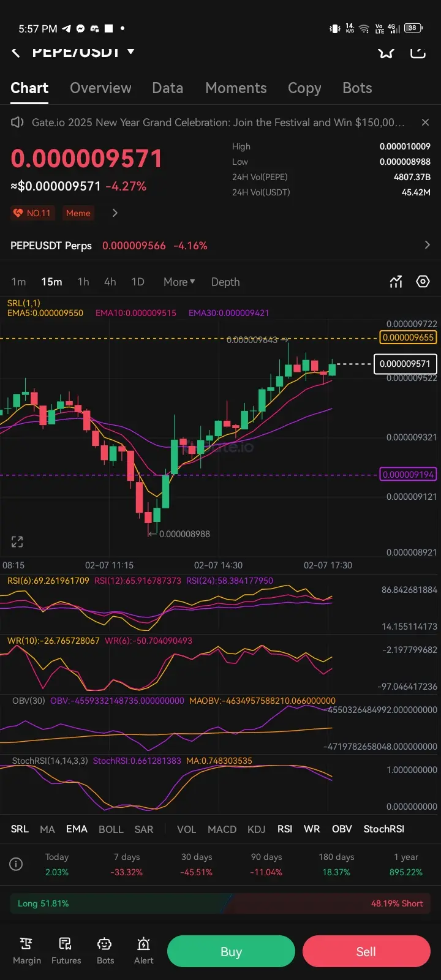Screen dimensions: 441x980
Task: Toggle the StochRSI sub-indicator
Action: (x=384, y=829)
